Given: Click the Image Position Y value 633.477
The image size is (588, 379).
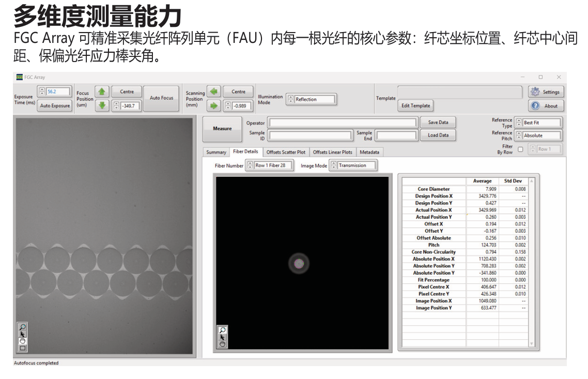Looking at the screenshot, I should pyautogui.click(x=489, y=308).
